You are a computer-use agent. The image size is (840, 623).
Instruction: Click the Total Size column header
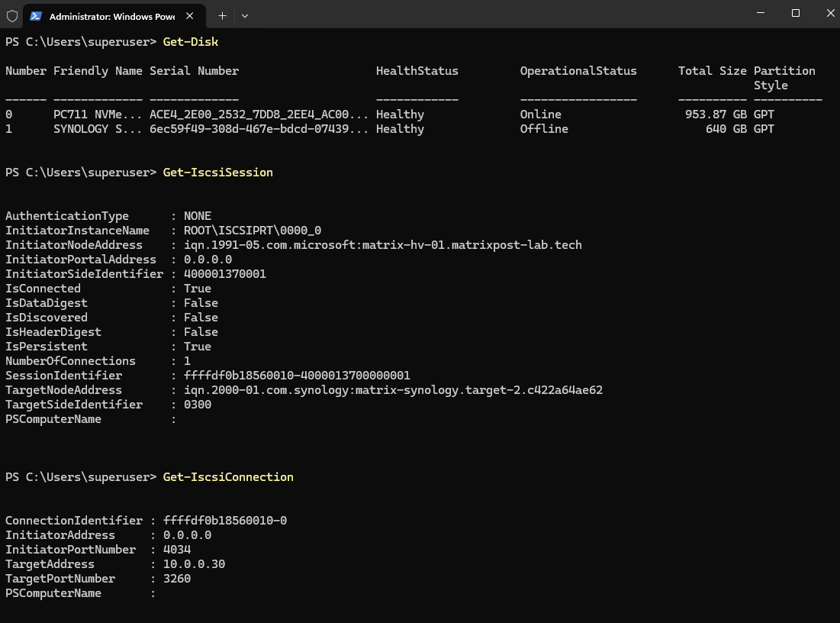coord(712,71)
